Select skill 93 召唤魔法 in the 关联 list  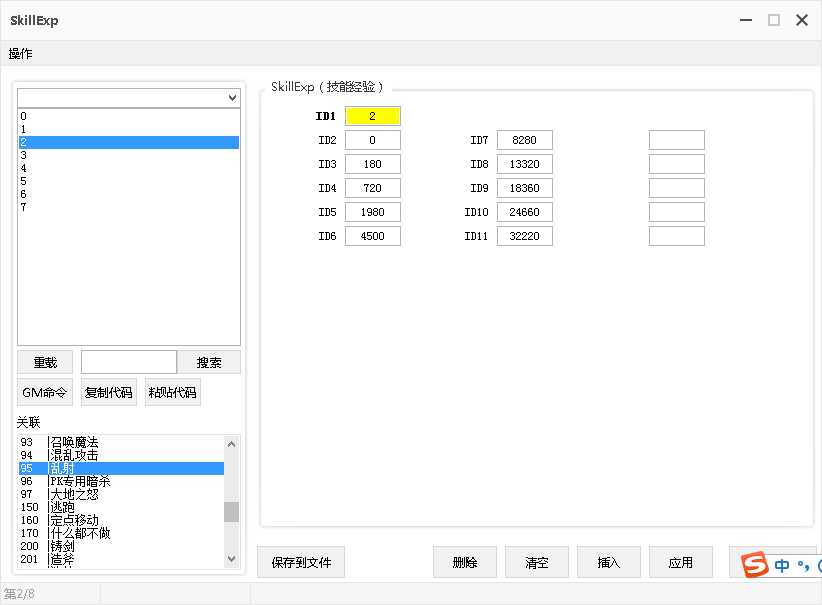(x=121, y=442)
